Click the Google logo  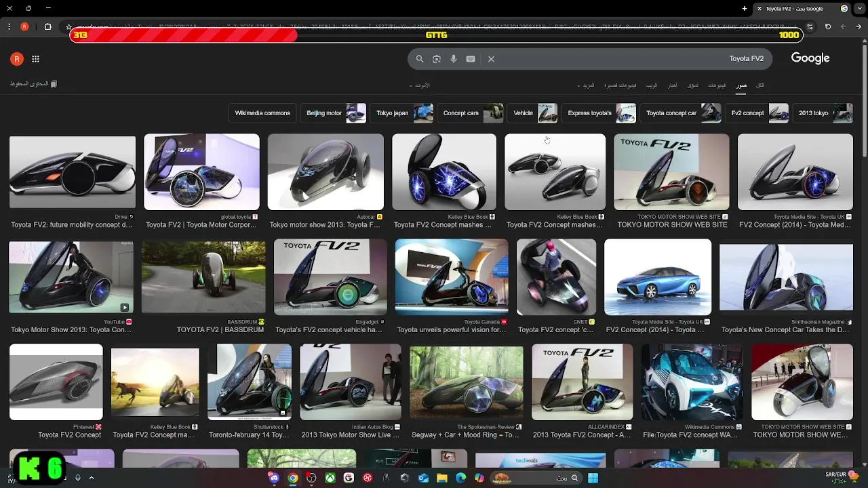(x=810, y=58)
